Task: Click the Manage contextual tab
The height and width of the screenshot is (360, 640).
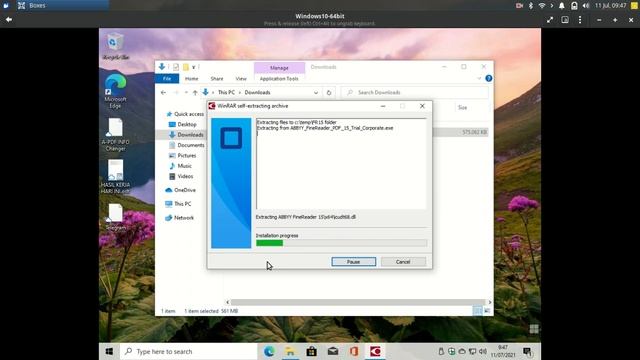Action: pos(279,68)
